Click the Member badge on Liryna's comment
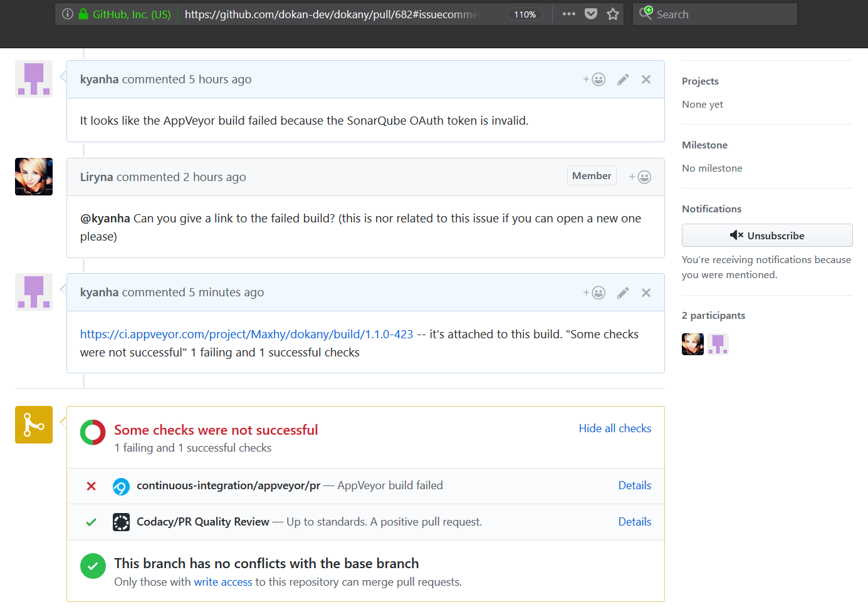Screen dimensions: 868x612 (x=592, y=176)
